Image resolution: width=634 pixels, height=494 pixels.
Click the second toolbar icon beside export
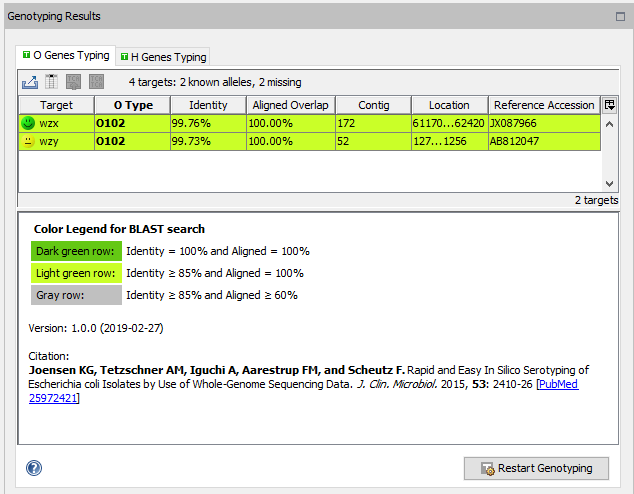pyautogui.click(x=52, y=82)
